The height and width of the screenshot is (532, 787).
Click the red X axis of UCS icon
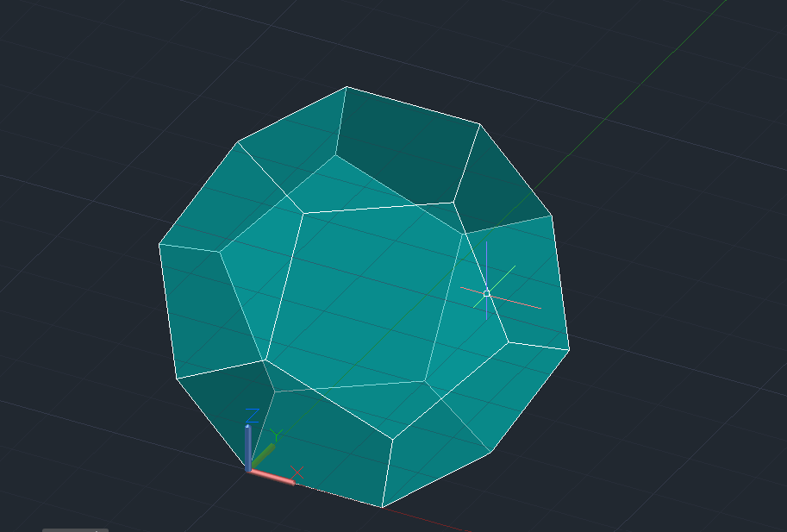[272, 477]
